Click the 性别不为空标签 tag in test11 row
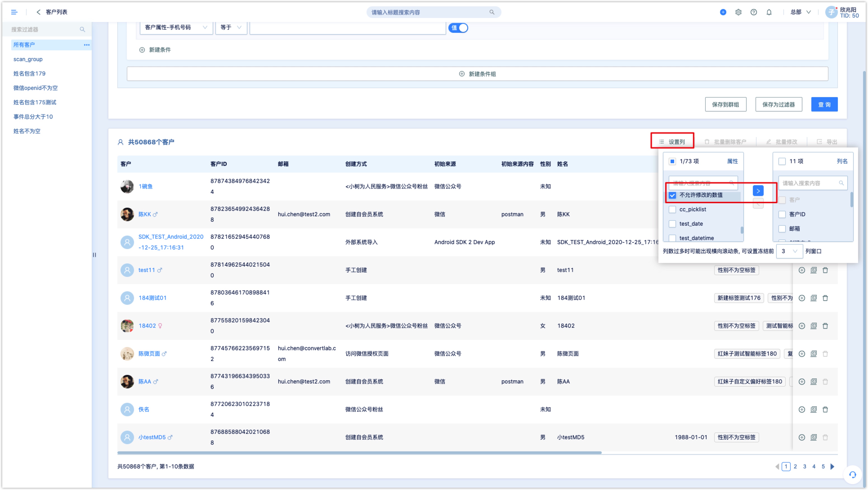 736,270
